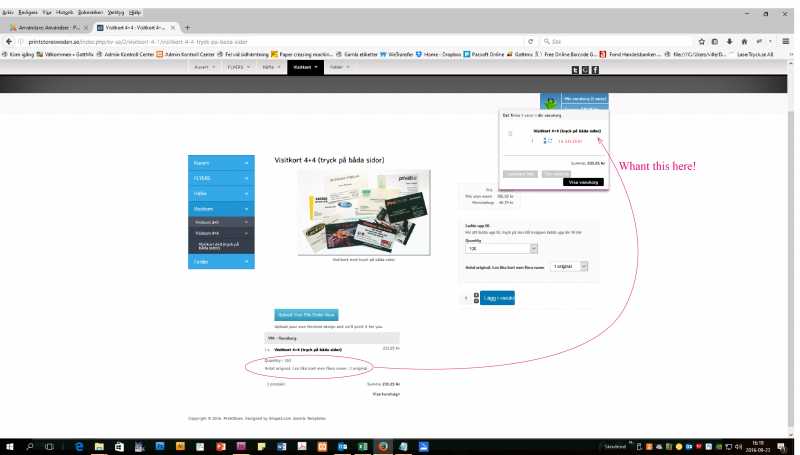Switch to Firefox in taskbar
The image size is (800, 455).
(x=383, y=447)
